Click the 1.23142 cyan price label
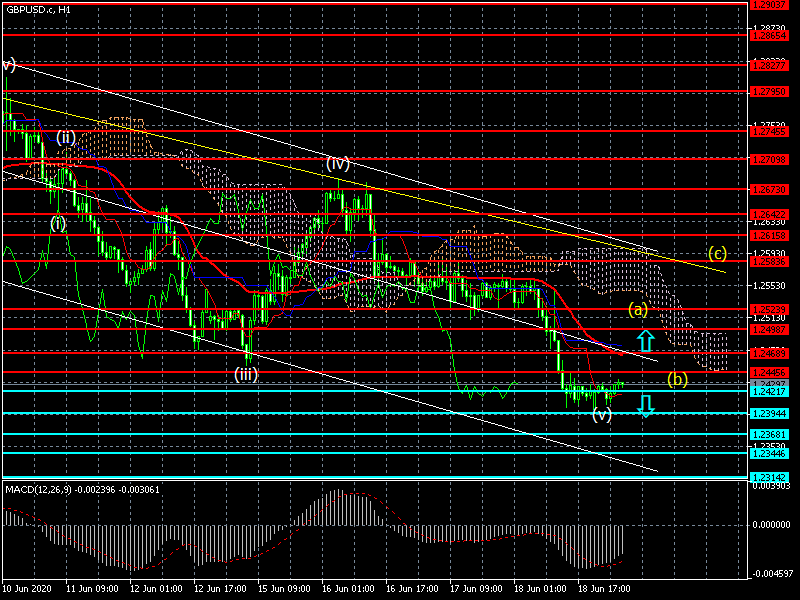 [x=768, y=478]
